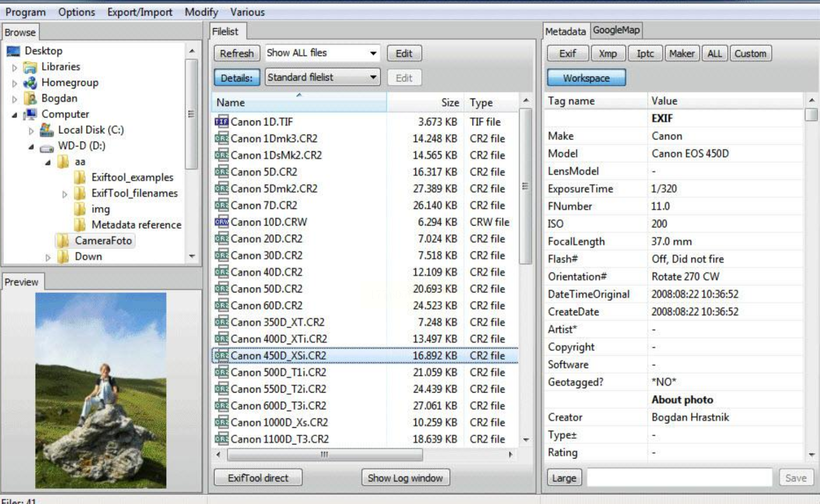Open the Various menu

point(247,12)
